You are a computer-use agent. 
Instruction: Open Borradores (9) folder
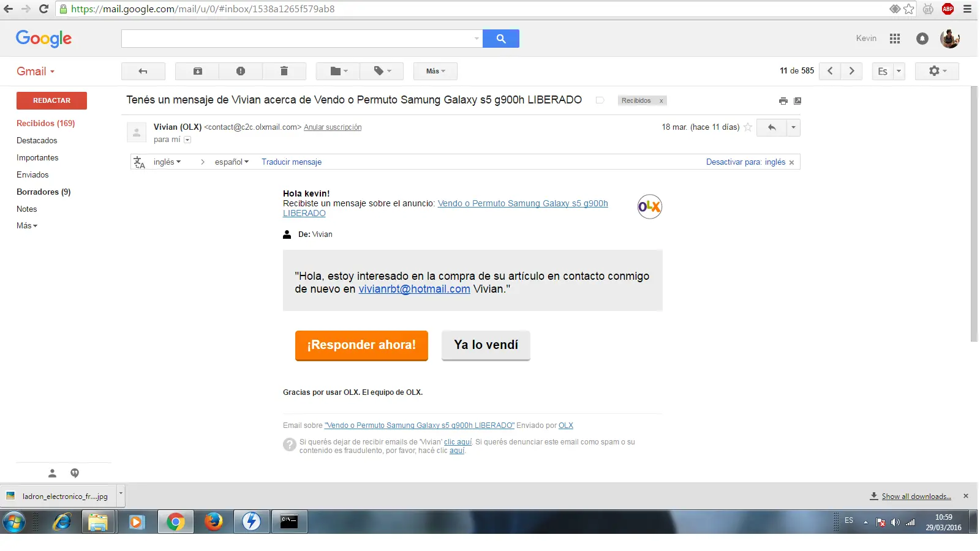point(43,192)
